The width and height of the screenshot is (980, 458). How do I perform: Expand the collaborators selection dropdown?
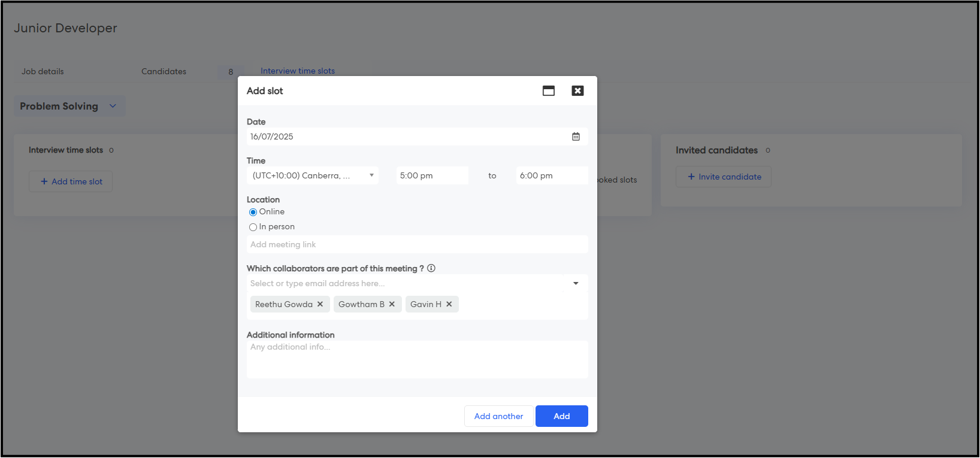576,283
